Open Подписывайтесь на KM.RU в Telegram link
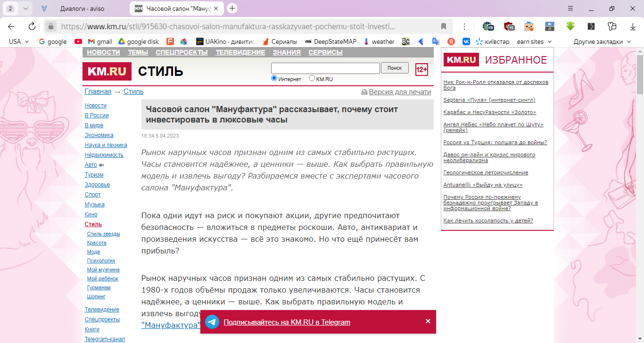The image size is (644, 343). [287, 322]
